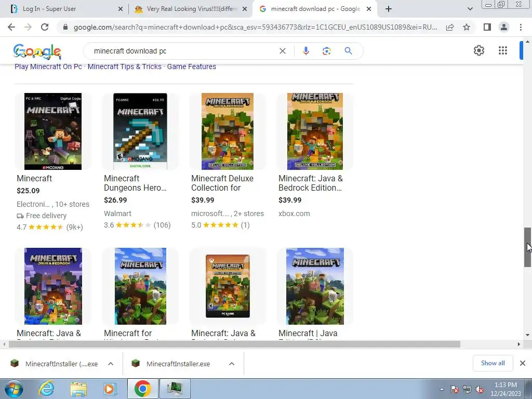Click the horizontal scrollbar thumb
Screen dimensions: 532x399
tap(234, 344)
